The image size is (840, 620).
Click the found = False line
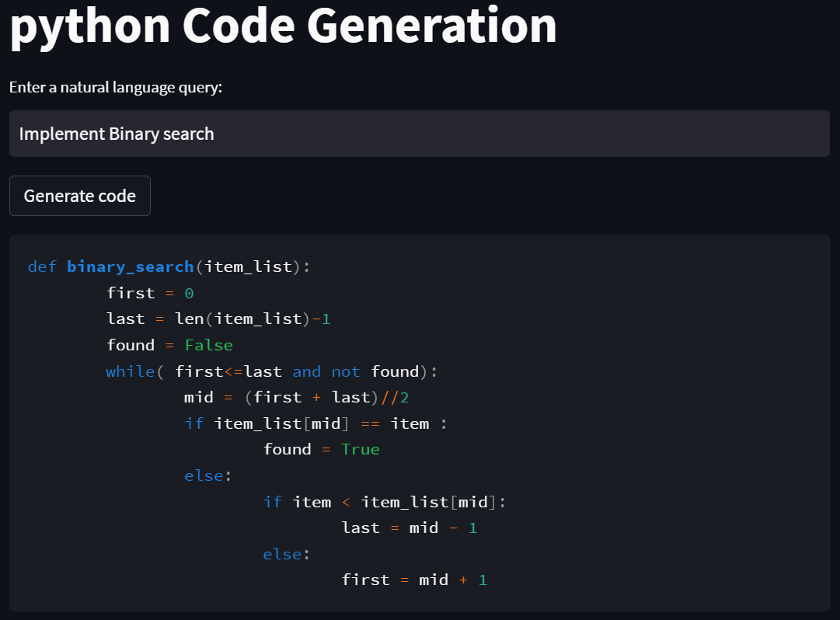click(169, 345)
